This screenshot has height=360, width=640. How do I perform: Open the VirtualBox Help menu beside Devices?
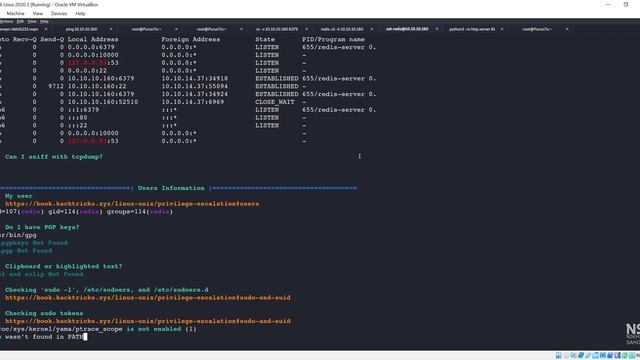pos(80,13)
